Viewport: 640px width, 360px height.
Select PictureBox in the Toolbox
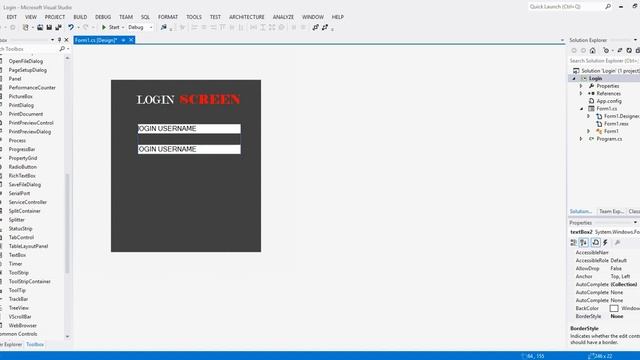pos(20,96)
